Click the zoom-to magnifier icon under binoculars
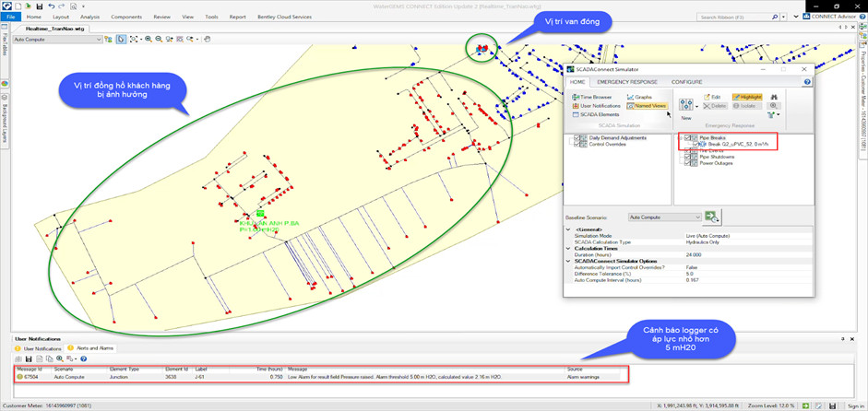Image resolution: width=868 pixels, height=411 pixels. click(773, 106)
